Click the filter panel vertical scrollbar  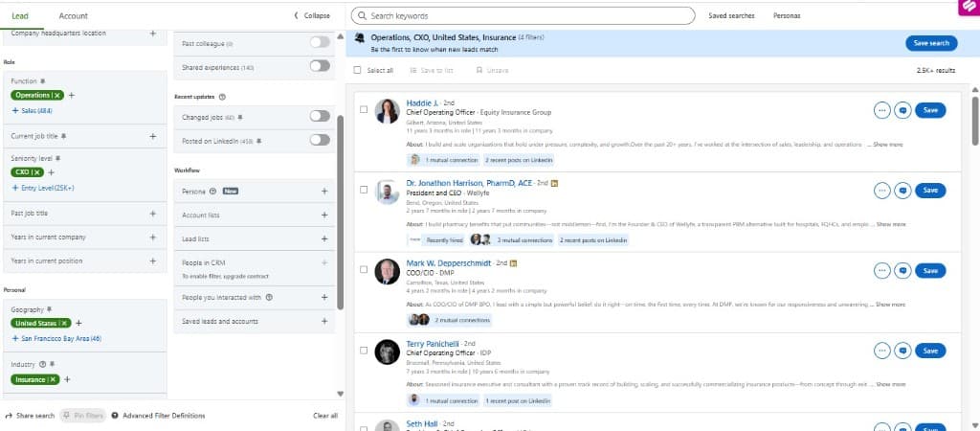340,212
